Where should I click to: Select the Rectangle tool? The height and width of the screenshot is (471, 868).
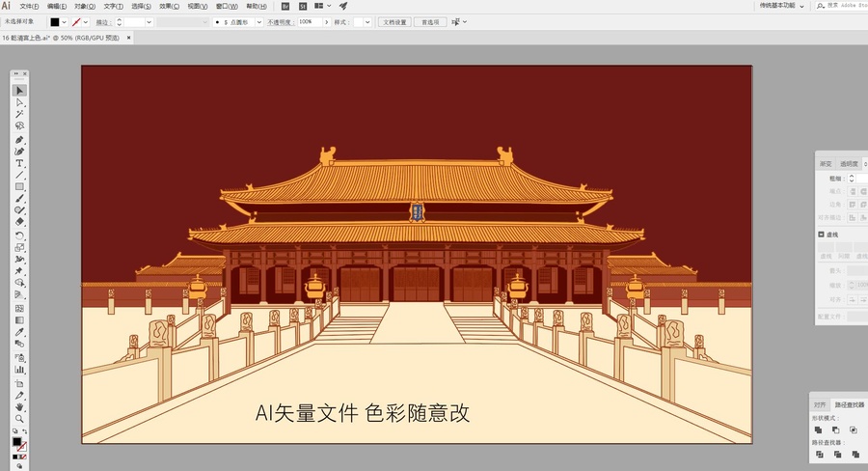(x=19, y=186)
